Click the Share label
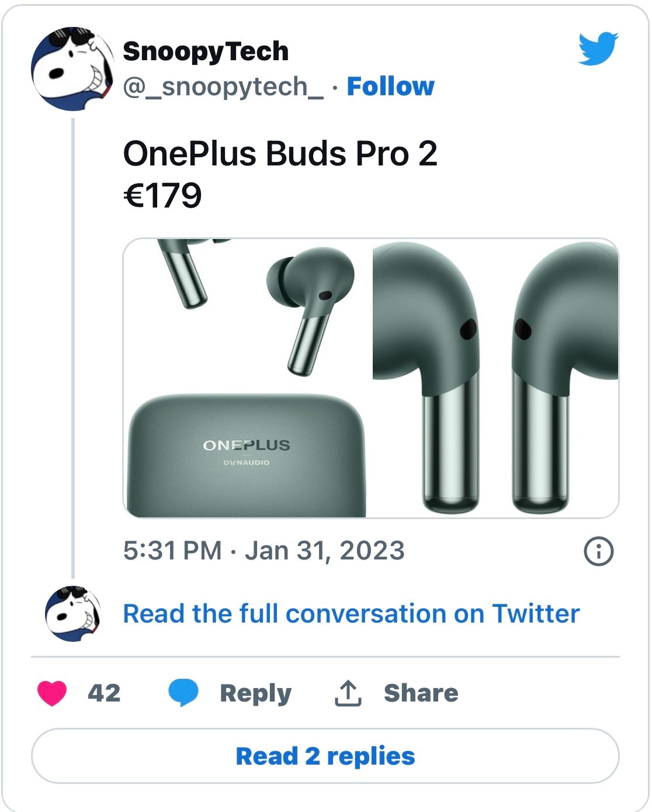Image resolution: width=652 pixels, height=812 pixels. (x=421, y=693)
